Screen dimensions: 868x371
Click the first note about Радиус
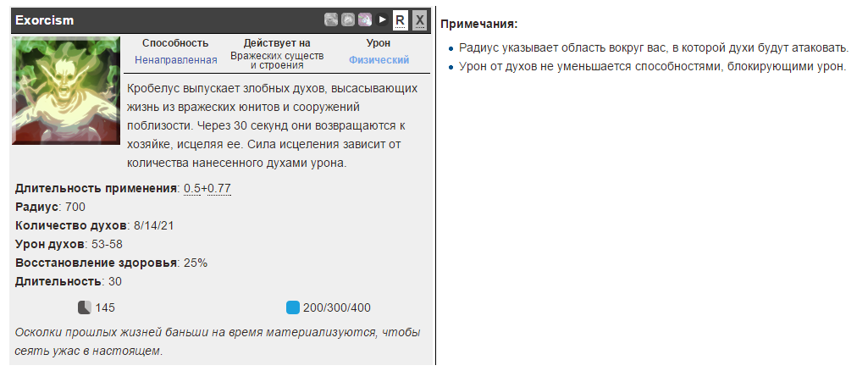pyautogui.click(x=654, y=48)
